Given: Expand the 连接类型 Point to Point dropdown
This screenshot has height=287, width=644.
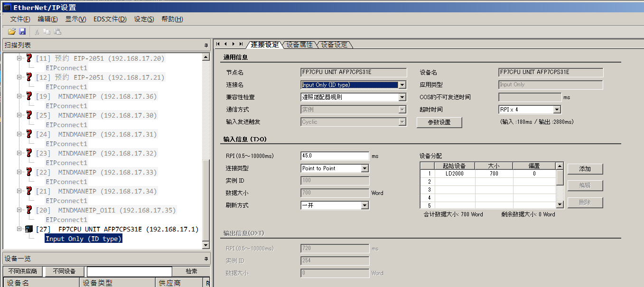Looking at the screenshot, I should 364,168.
